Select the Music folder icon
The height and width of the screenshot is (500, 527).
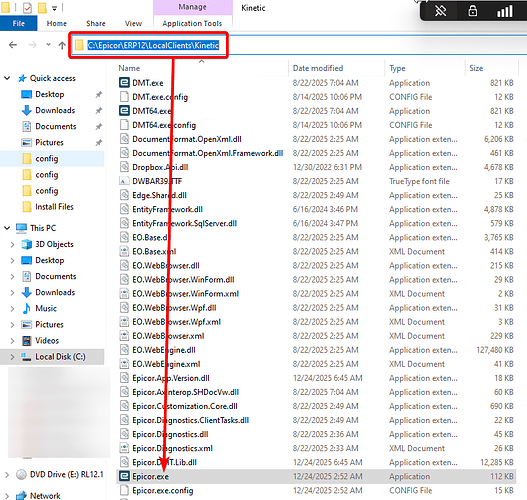pyautogui.click(x=27, y=308)
